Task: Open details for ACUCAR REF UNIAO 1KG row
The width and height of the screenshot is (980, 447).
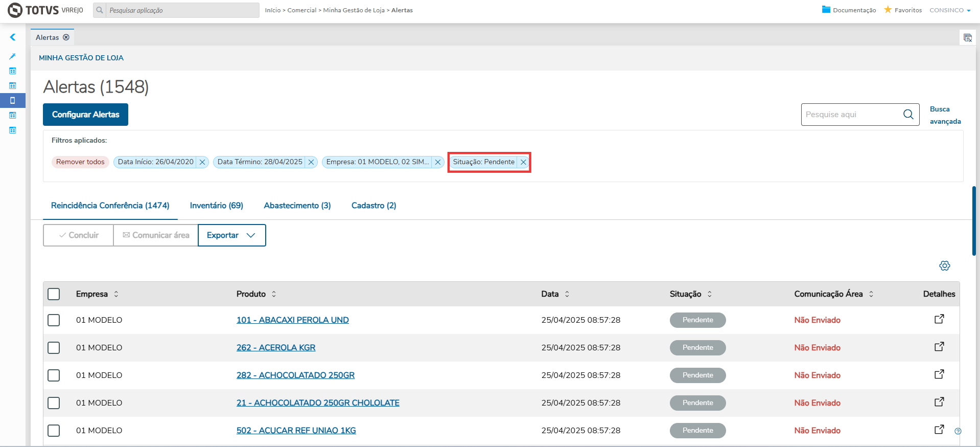Action: pyautogui.click(x=939, y=430)
